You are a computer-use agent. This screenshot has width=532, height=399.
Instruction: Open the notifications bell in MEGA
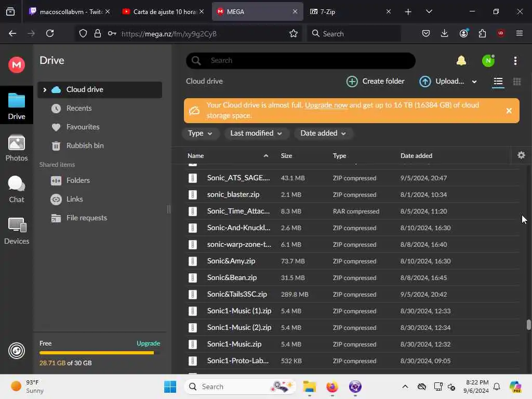[x=461, y=60]
